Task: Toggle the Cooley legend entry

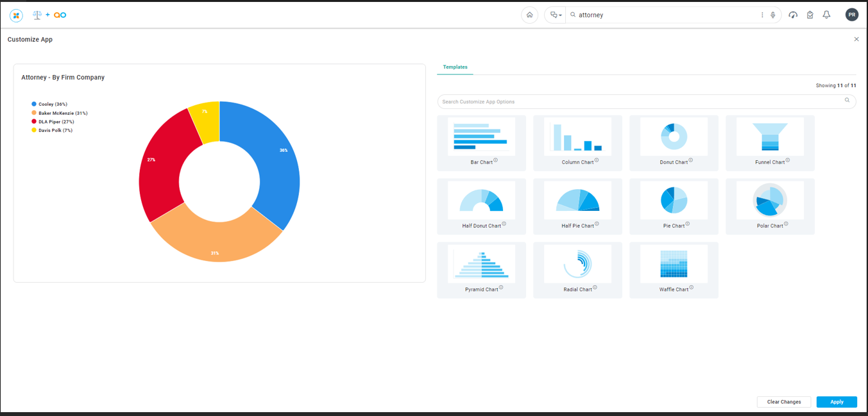Action: pos(52,104)
